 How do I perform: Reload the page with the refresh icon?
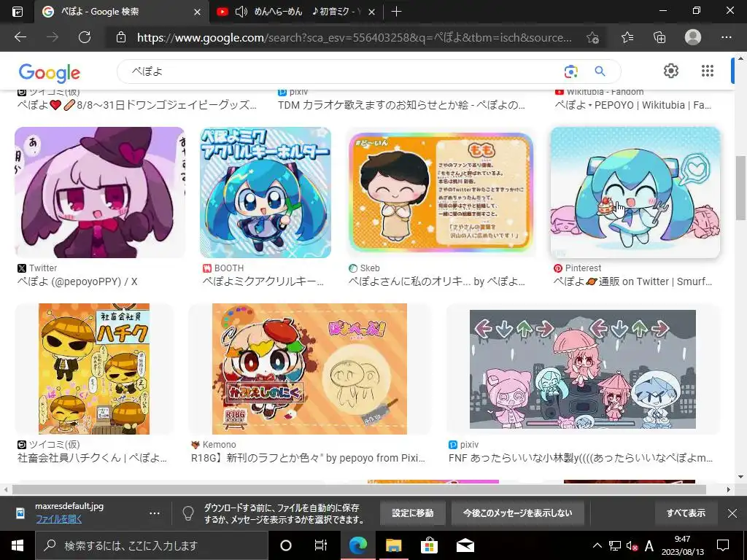(x=85, y=37)
